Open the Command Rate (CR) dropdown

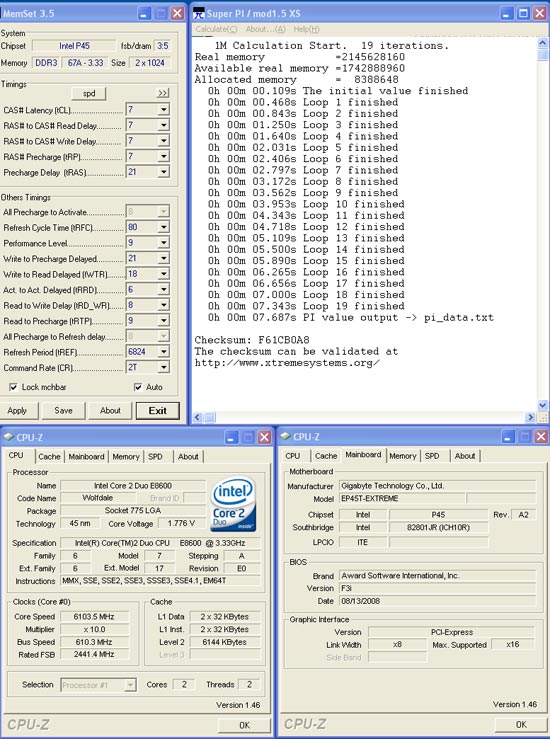[x=164, y=367]
